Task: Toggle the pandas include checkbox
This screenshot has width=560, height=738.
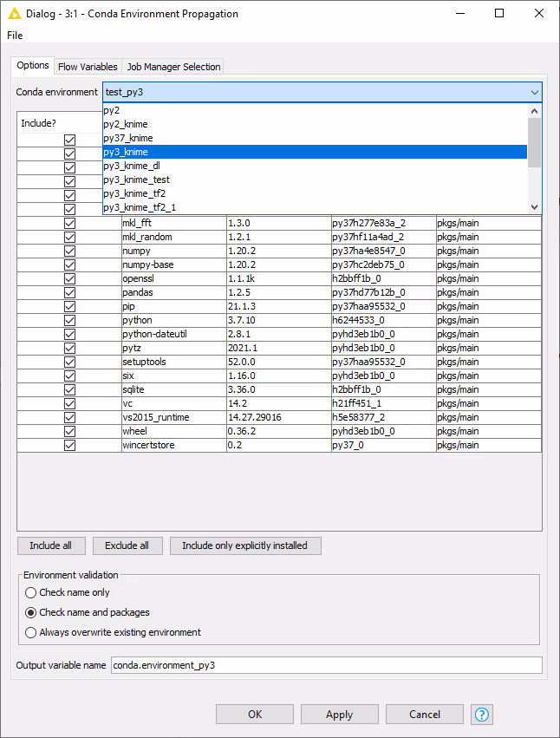Action: [69, 292]
